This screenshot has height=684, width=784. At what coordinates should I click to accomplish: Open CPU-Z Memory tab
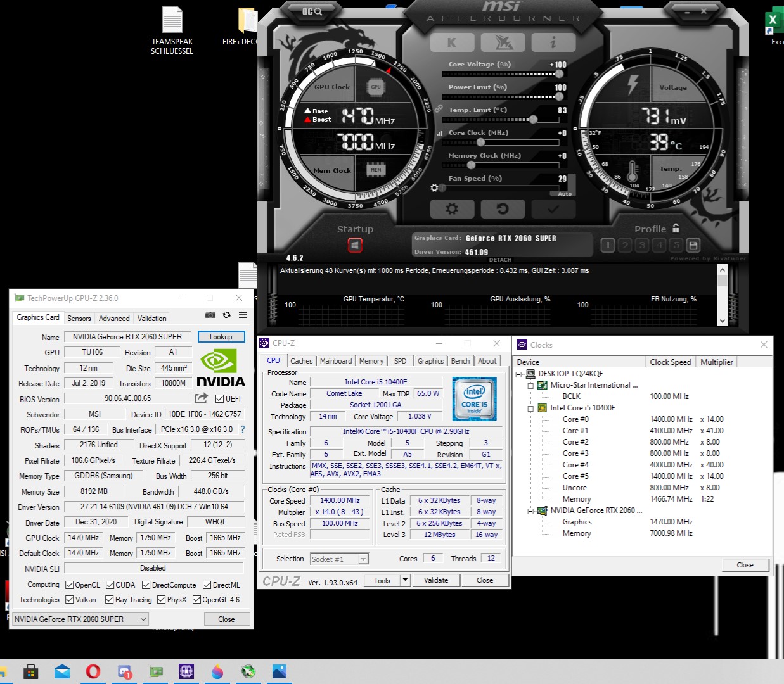pyautogui.click(x=371, y=361)
